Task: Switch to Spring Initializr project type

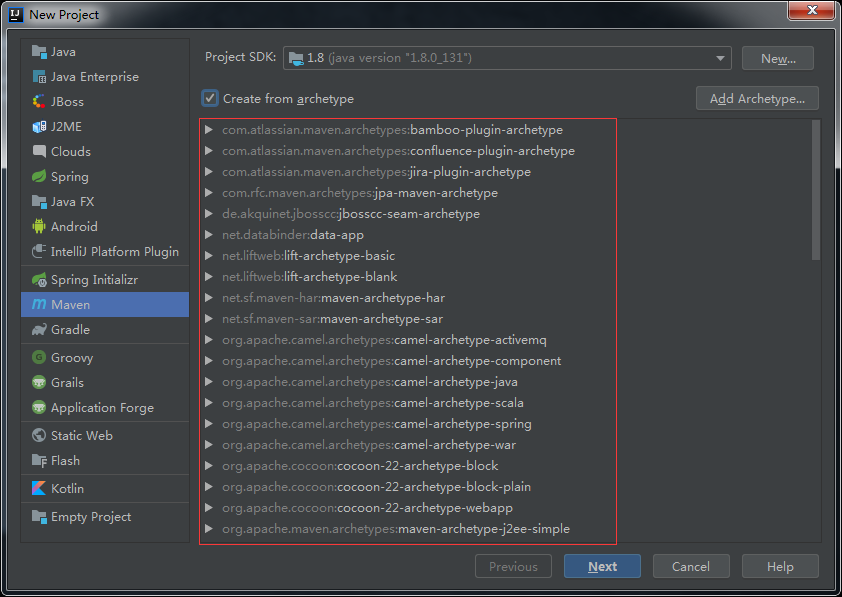Action: (105, 280)
